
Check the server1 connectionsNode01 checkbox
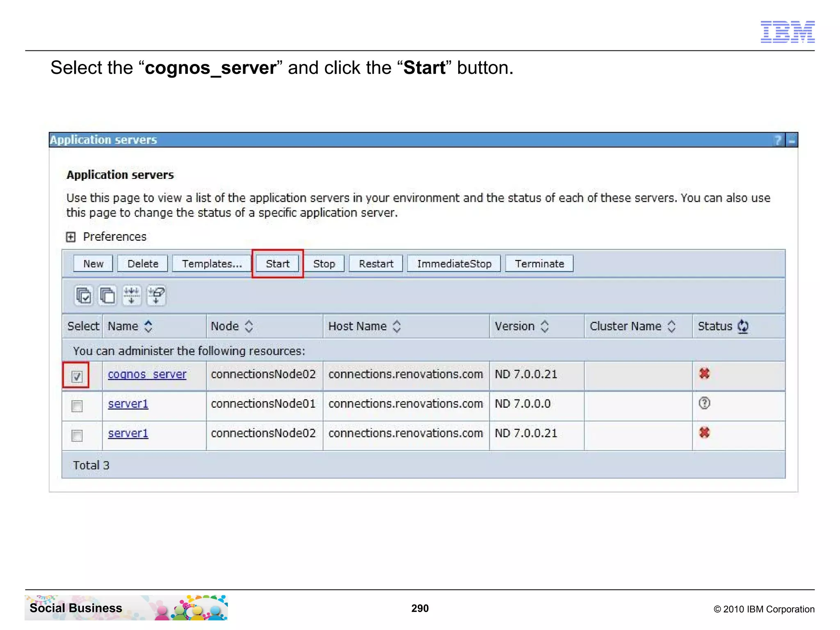(x=77, y=406)
